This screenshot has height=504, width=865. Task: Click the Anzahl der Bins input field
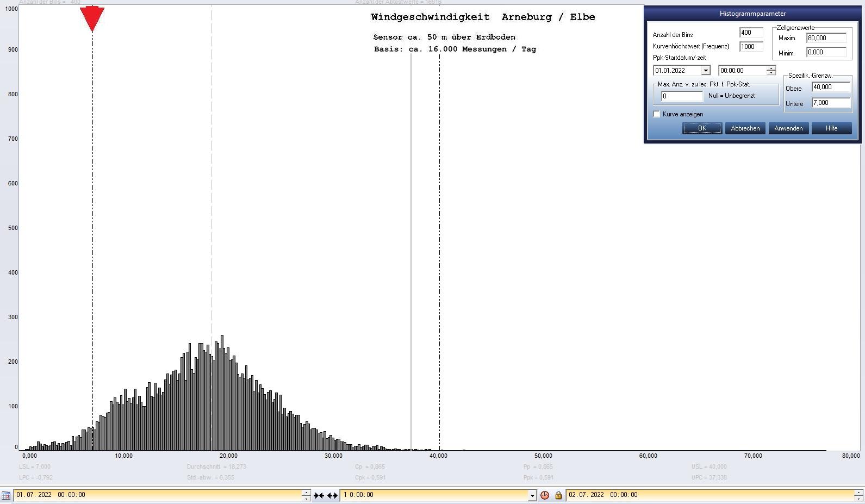751,33
